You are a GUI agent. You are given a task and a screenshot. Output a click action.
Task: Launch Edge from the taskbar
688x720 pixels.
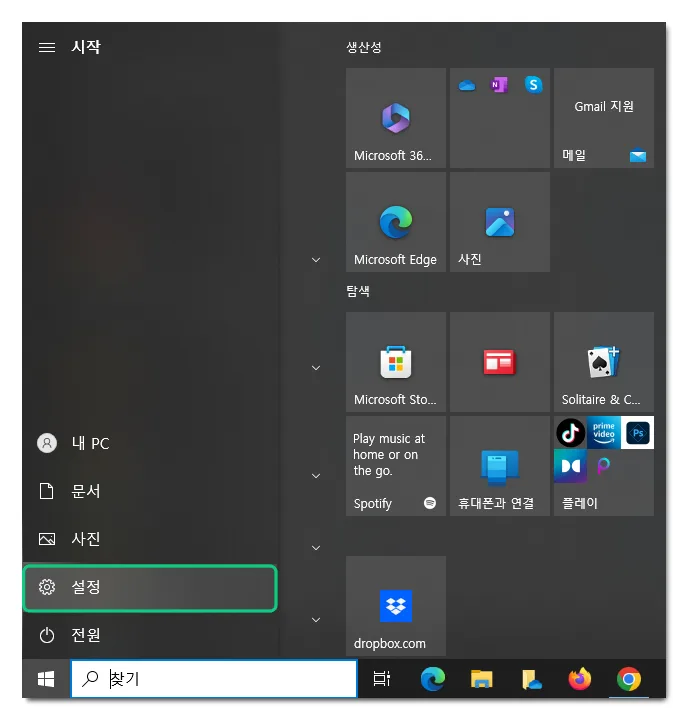tap(433, 679)
